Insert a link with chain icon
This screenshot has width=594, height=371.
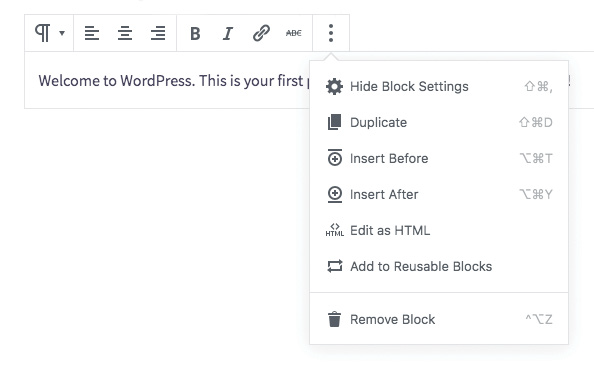[x=261, y=33]
